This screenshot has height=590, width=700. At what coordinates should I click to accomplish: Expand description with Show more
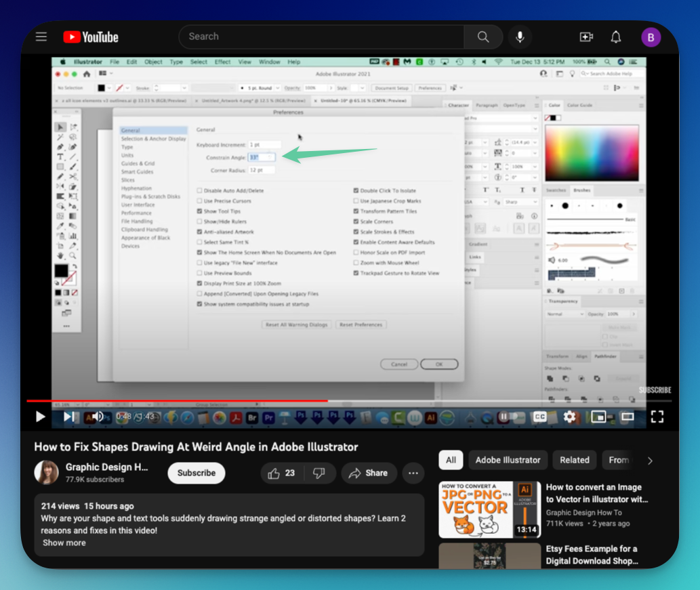point(64,543)
